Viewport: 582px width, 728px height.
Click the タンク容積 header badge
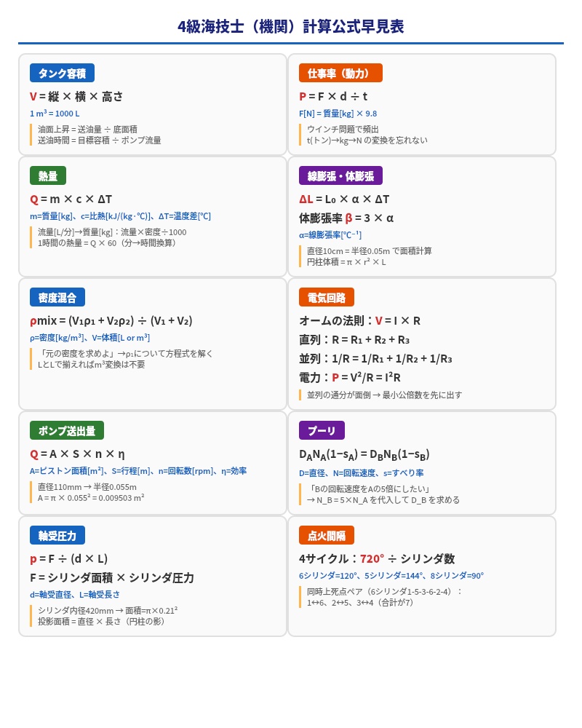tap(62, 73)
